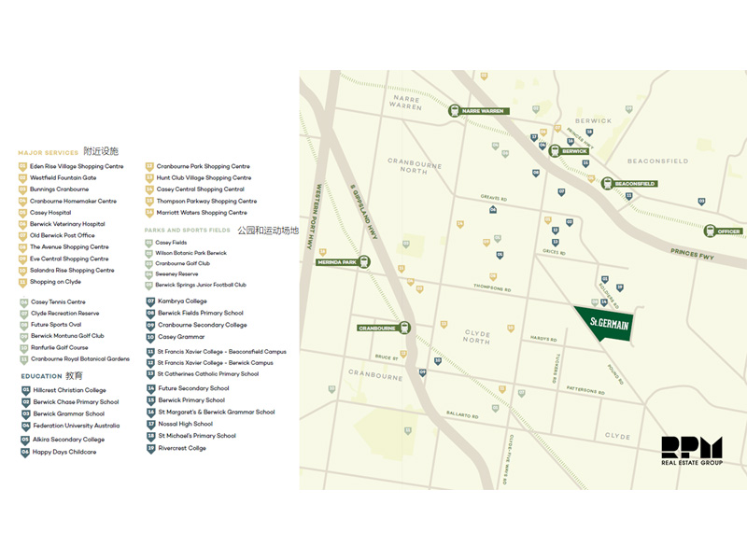Click St Catherines Catholic Primary School entry
The image size is (747, 560).
point(207,374)
